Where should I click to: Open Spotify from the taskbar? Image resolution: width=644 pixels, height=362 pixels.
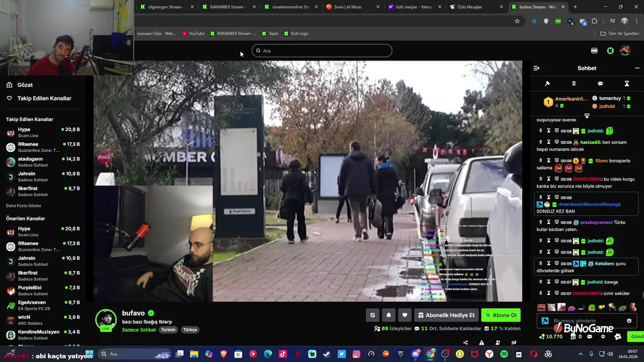[504, 354]
